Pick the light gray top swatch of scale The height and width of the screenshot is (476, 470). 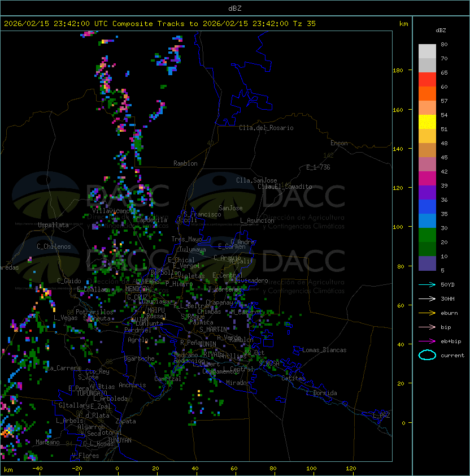tap(427, 51)
